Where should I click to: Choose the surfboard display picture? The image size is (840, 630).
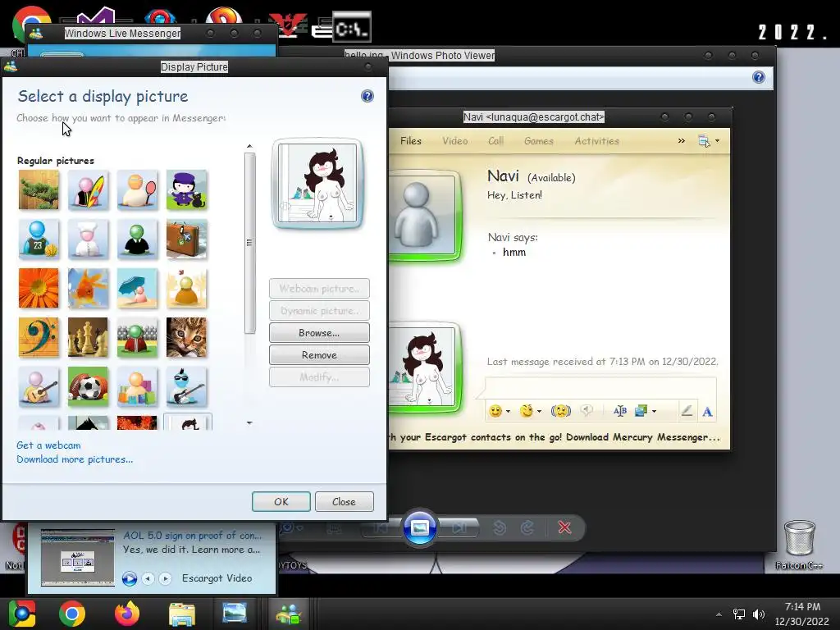click(88, 189)
